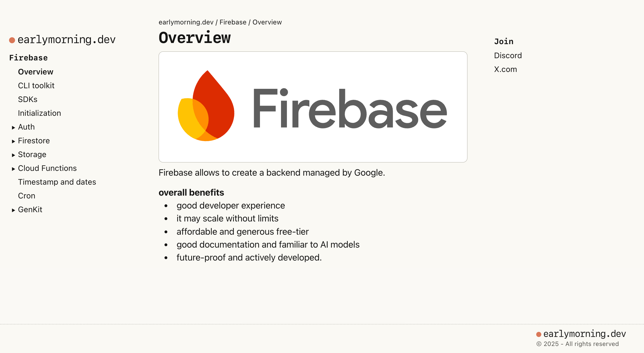Select Timestamp and dates in sidebar

(x=57, y=182)
